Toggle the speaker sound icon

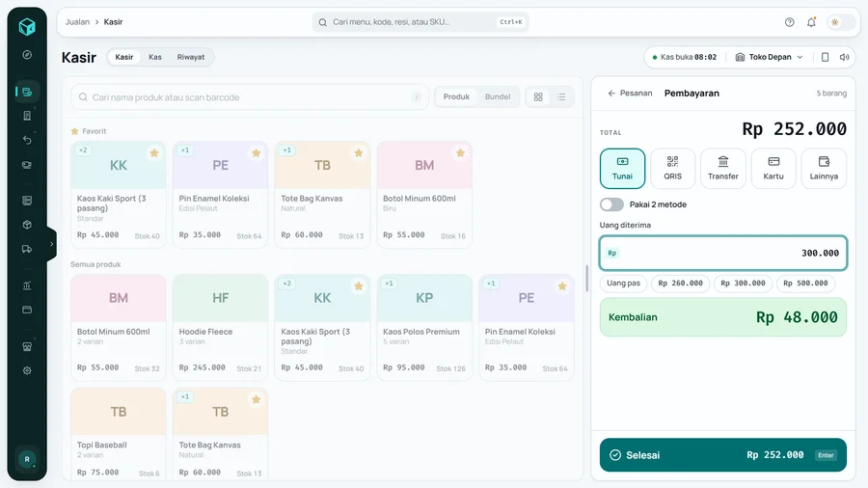(844, 57)
